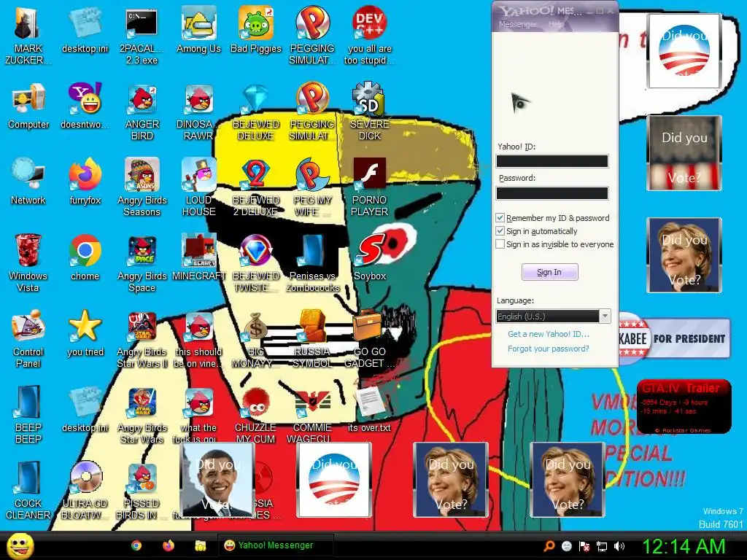
Task: Select the Yahoo doesntwo... desktop shortcut
Action: click(x=85, y=106)
